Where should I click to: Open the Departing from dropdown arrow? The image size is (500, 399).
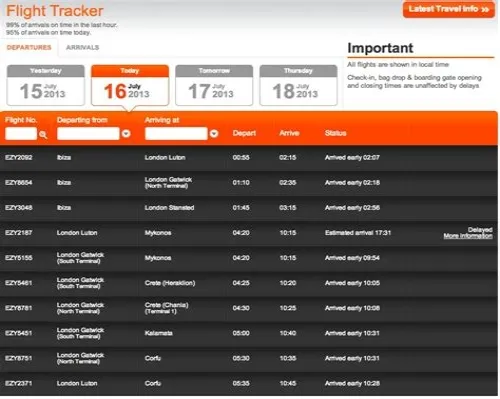coord(126,134)
